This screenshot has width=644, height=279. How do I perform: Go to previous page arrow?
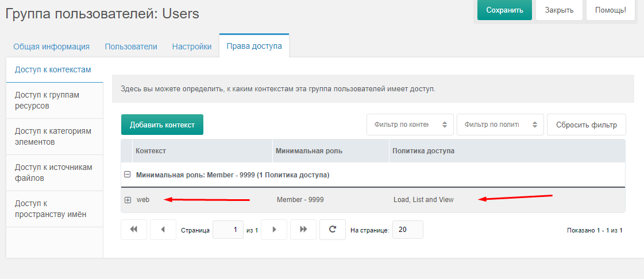163,230
